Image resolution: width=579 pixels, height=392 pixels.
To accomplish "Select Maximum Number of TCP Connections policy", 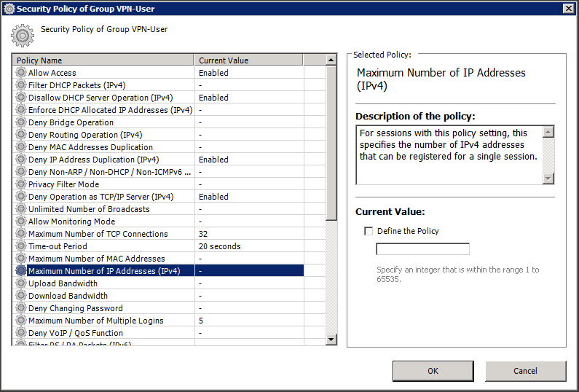I will [98, 234].
